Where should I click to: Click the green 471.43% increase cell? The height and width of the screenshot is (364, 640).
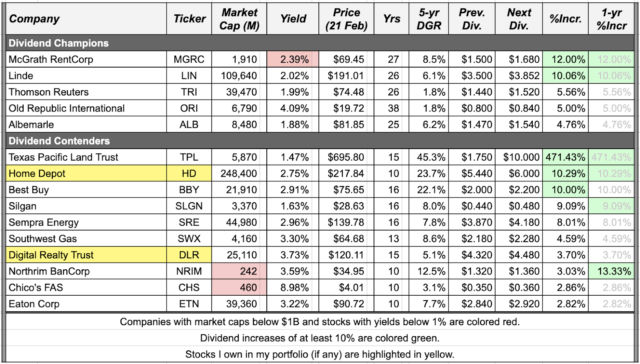pos(565,157)
